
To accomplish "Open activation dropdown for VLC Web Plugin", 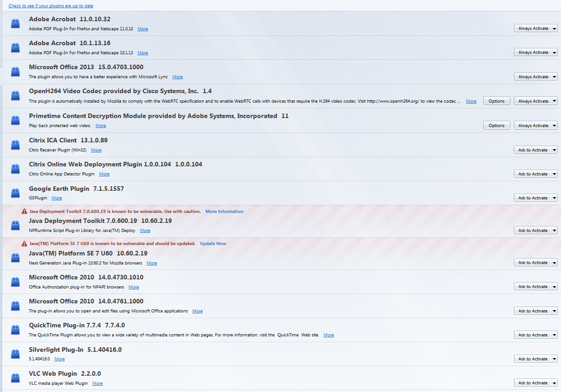I will point(536,383).
